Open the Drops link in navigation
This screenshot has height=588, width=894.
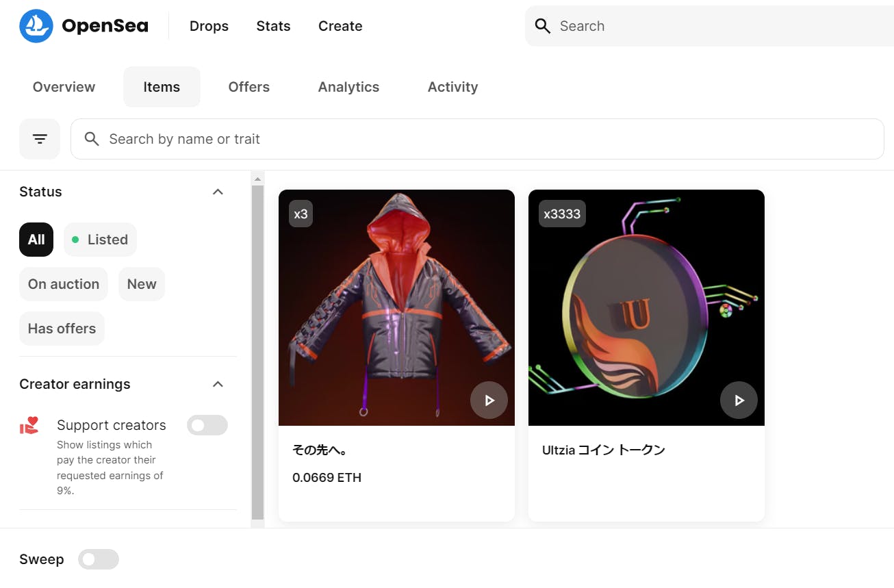pyautogui.click(x=209, y=26)
